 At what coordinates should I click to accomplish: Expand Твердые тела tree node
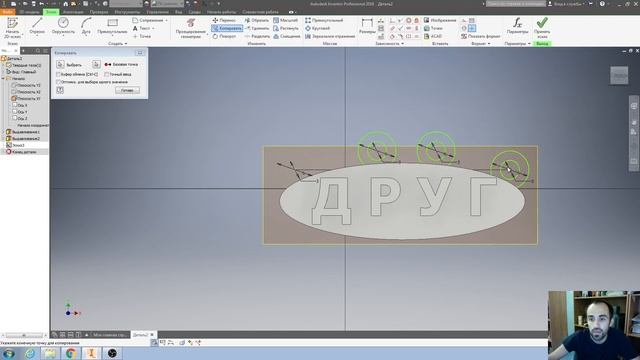point(3,65)
